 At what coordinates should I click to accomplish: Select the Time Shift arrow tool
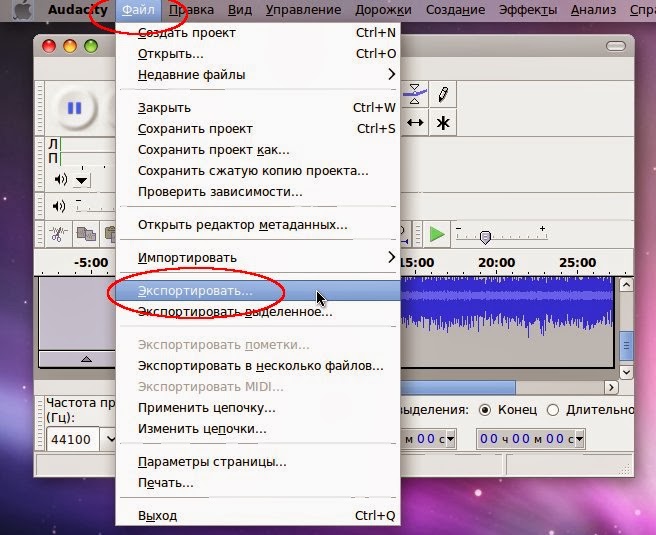click(x=415, y=123)
